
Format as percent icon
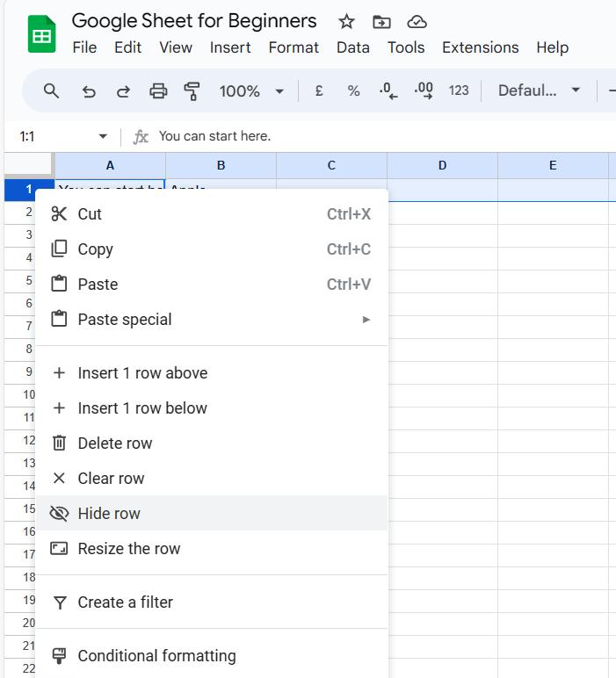click(x=353, y=90)
